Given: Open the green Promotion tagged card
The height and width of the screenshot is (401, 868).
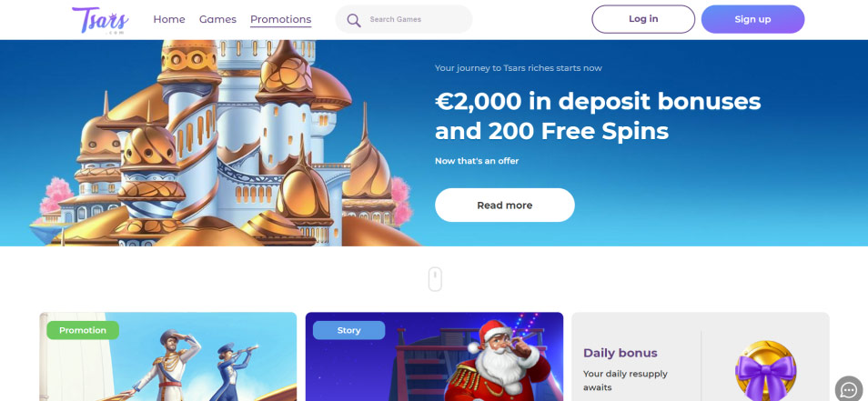Looking at the screenshot, I should pos(168,356).
